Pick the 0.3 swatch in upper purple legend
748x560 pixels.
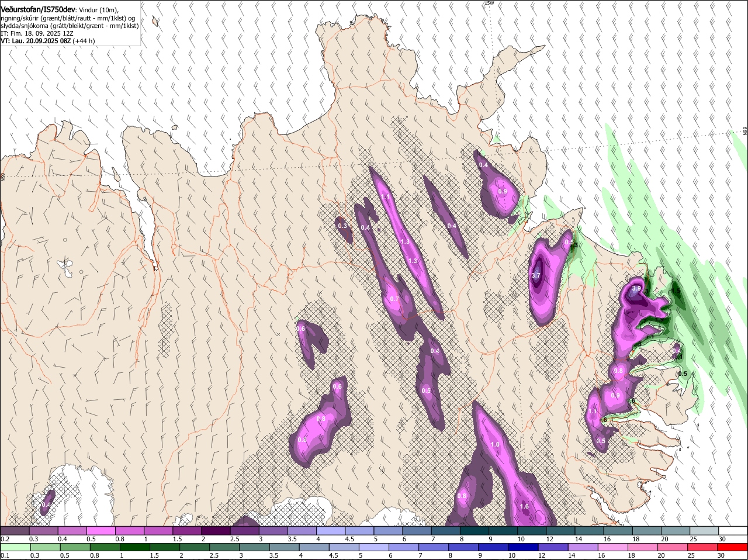(x=43, y=531)
